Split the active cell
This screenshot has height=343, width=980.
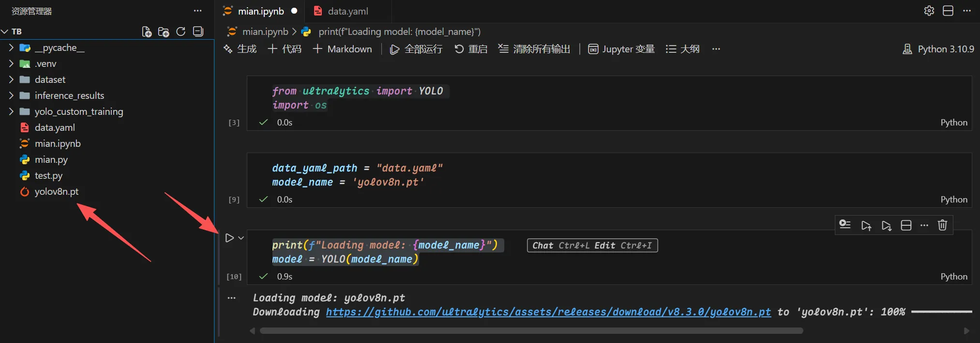pos(906,225)
